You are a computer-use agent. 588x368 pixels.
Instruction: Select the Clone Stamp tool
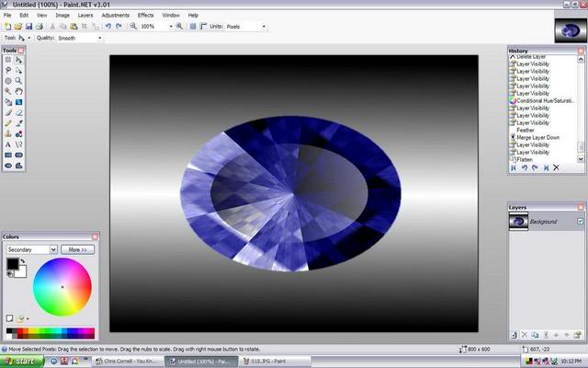(8, 133)
